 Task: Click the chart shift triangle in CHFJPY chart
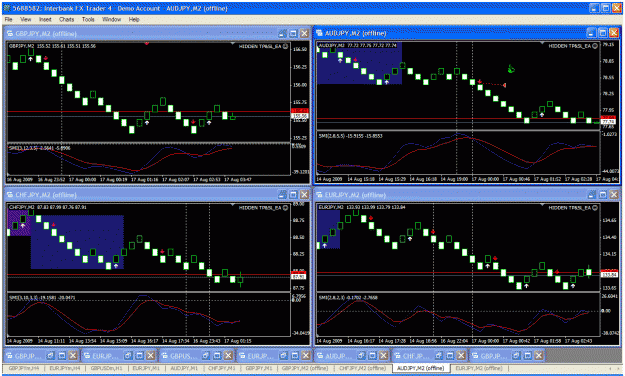[233, 205]
